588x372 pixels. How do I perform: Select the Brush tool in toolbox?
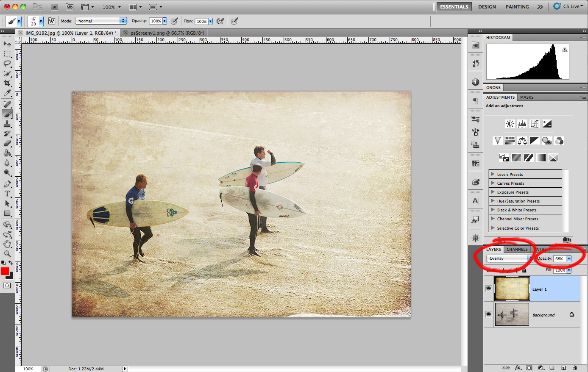(7, 114)
